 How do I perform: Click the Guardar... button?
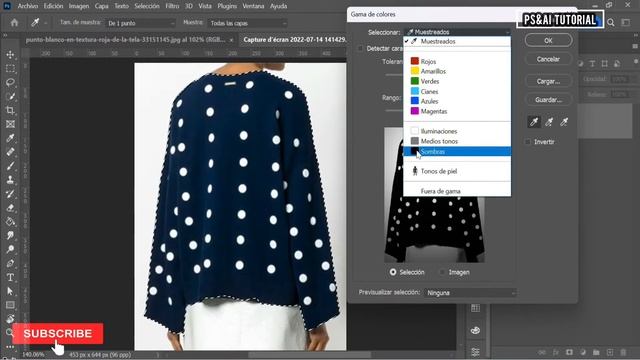(x=548, y=100)
